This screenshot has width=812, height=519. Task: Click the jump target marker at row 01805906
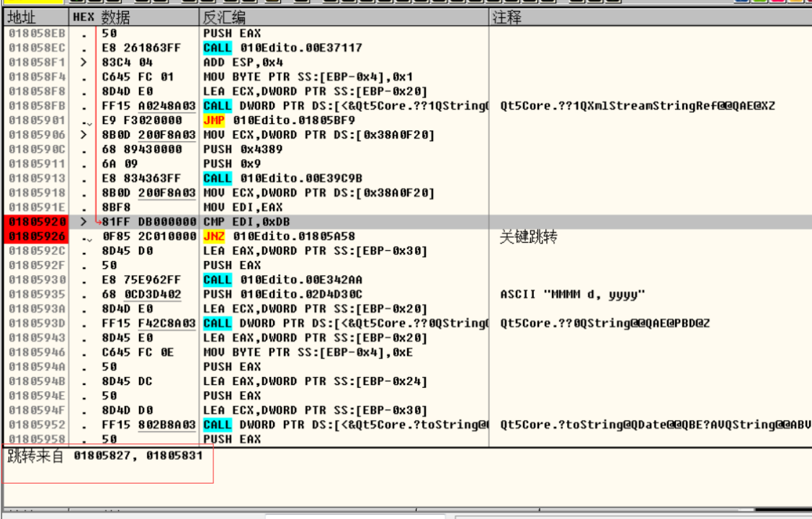(85, 135)
